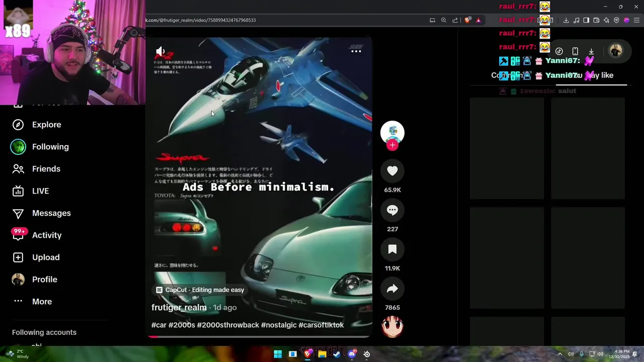Screen dimensions: 644x362
Task: Click the browser zoom magnifier icon
Action: (444, 20)
